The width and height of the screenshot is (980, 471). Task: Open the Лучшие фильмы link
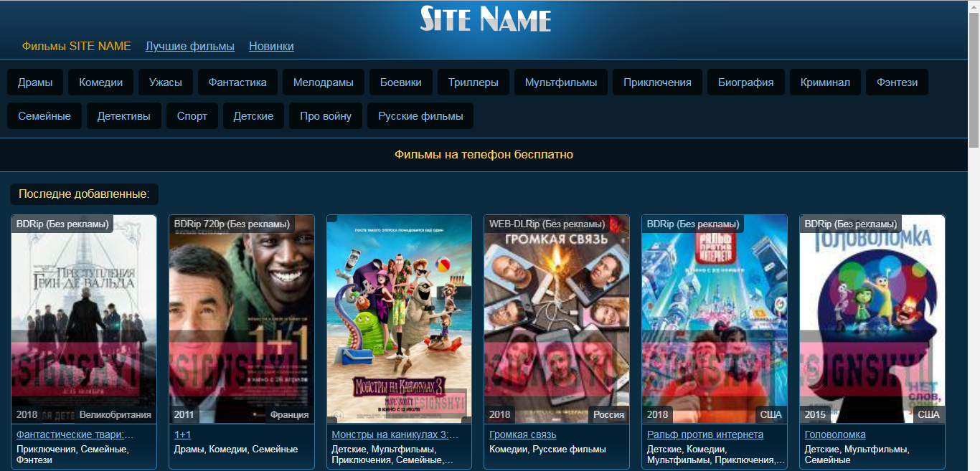pos(190,46)
